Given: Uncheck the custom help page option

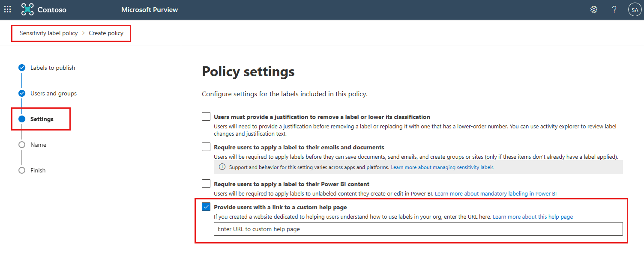Looking at the screenshot, I should tap(206, 206).
